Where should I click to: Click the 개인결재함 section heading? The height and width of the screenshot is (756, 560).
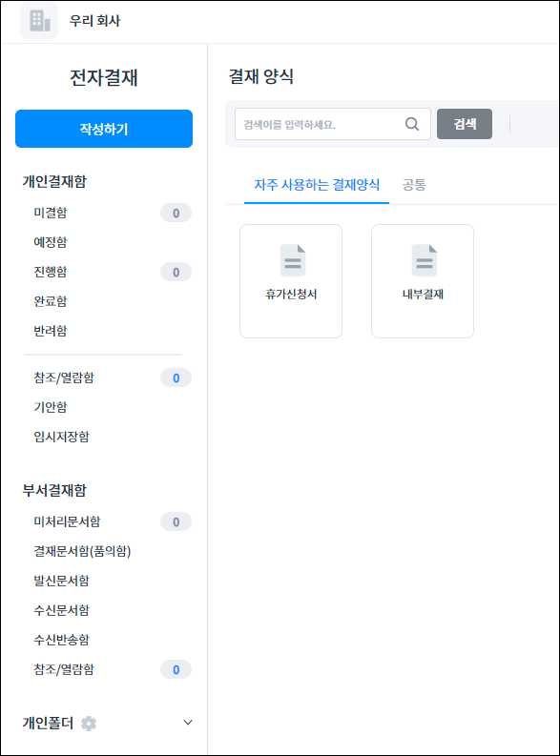pyautogui.click(x=54, y=181)
